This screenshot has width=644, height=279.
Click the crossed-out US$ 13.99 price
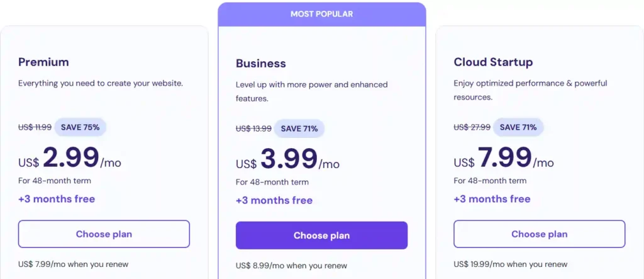pos(253,128)
